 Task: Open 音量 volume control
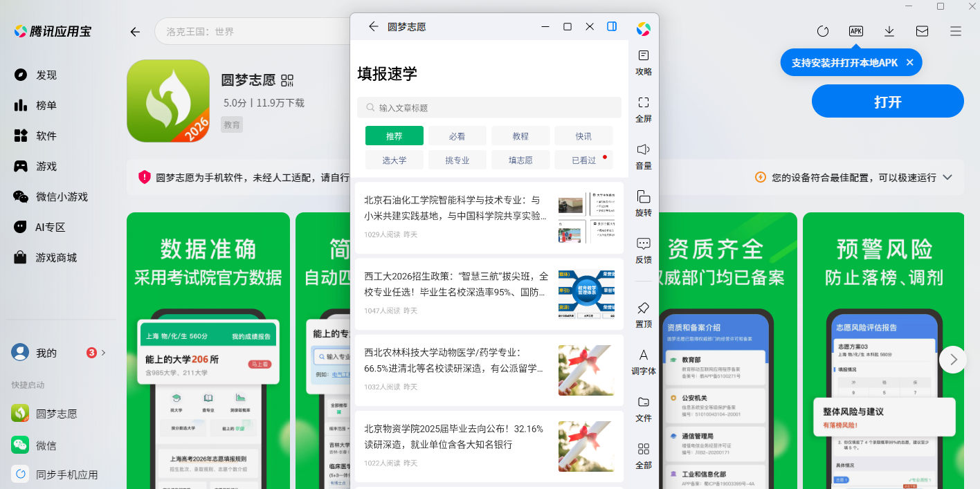[x=644, y=156]
